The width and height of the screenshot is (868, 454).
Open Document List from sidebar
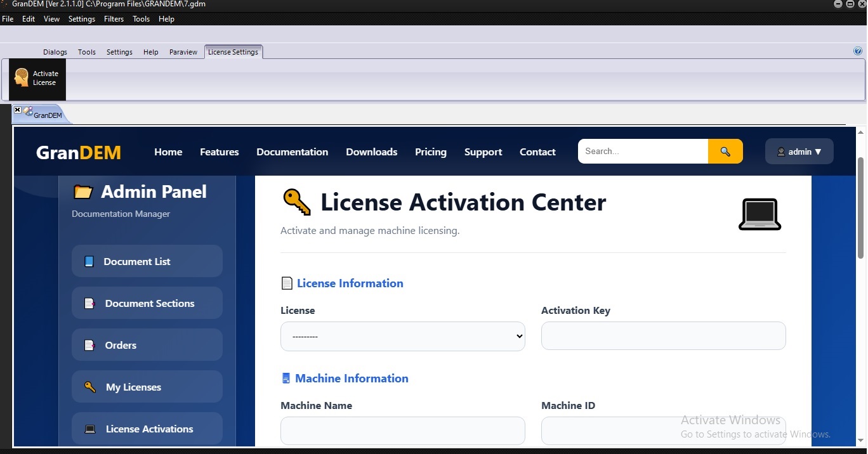pos(147,261)
